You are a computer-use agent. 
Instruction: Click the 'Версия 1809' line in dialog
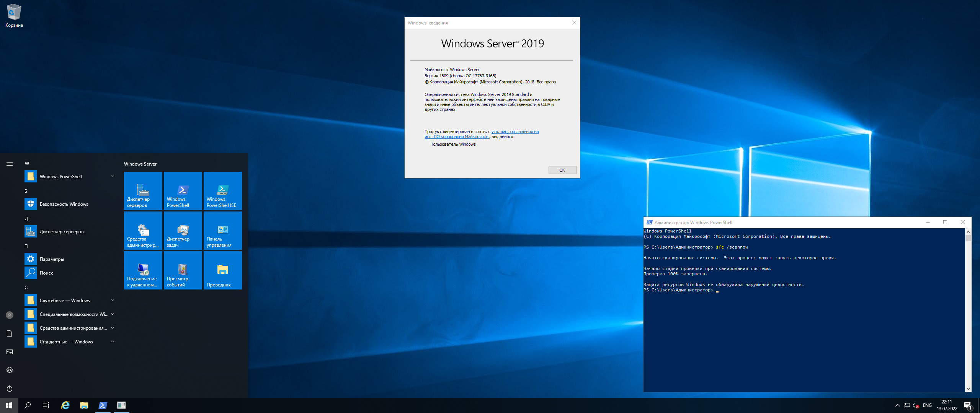460,76
